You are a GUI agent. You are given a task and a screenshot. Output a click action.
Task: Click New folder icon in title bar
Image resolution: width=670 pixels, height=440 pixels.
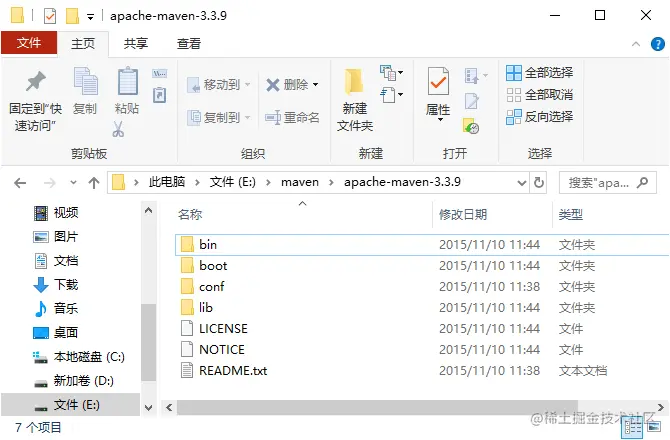(x=72, y=16)
